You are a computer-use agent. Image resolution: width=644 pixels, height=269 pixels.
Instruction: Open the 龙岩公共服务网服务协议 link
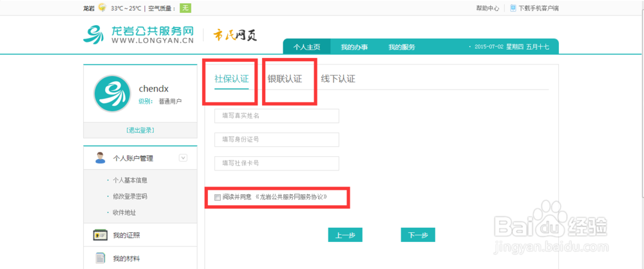pos(291,197)
